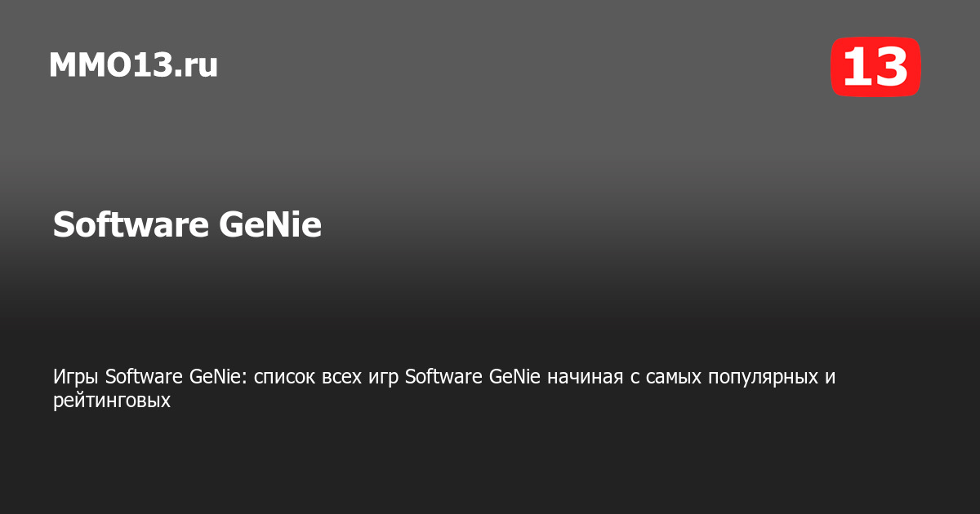Click the final "и" ending the first description line
The height and width of the screenshot is (514, 980).
[x=831, y=377]
